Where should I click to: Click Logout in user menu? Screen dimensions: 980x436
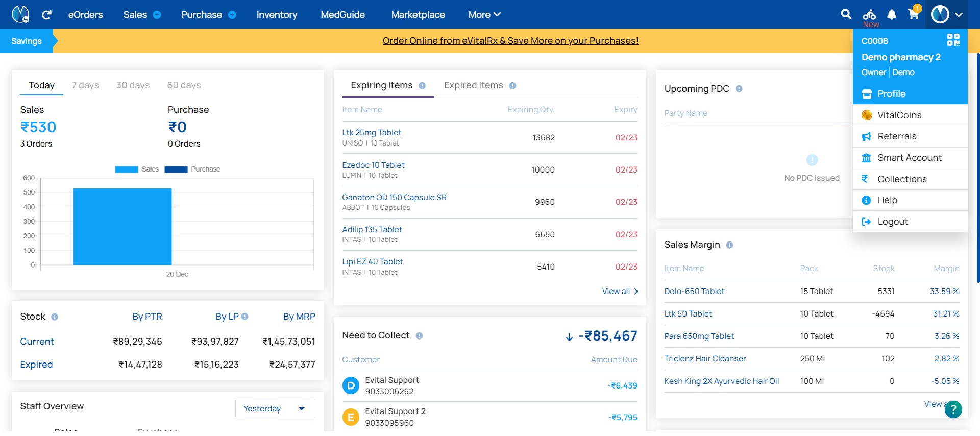coord(910,222)
